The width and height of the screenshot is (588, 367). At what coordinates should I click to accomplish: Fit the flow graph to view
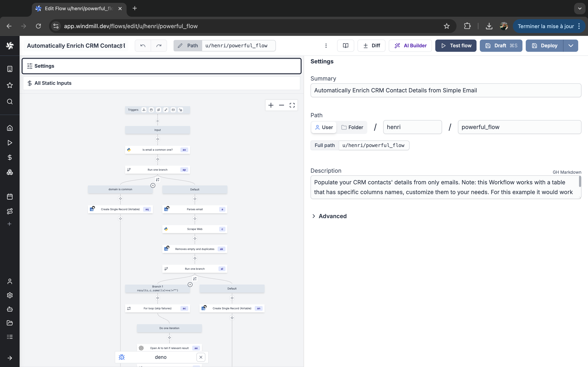292,105
